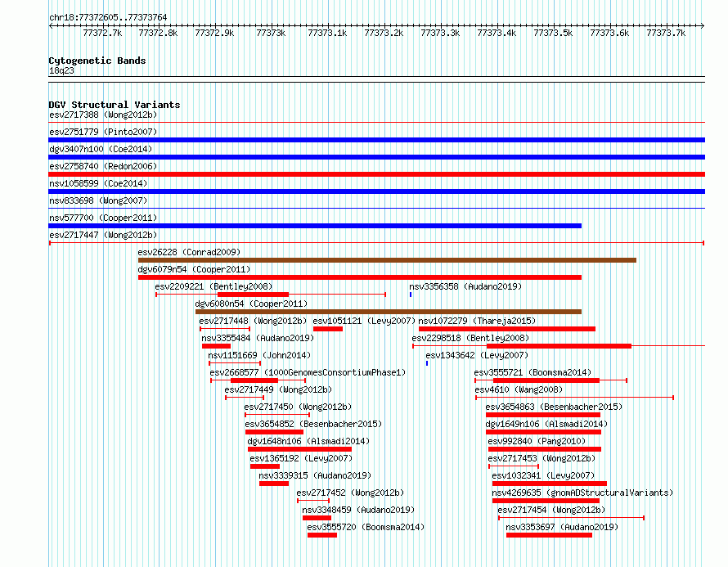728x567 pixels.
Task: Open esv2717450 (Wong2012b) entry
Action: (298, 407)
